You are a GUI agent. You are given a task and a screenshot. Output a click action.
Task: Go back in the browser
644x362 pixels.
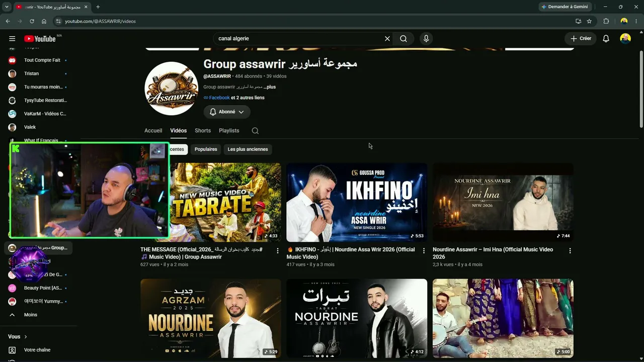click(x=8, y=21)
